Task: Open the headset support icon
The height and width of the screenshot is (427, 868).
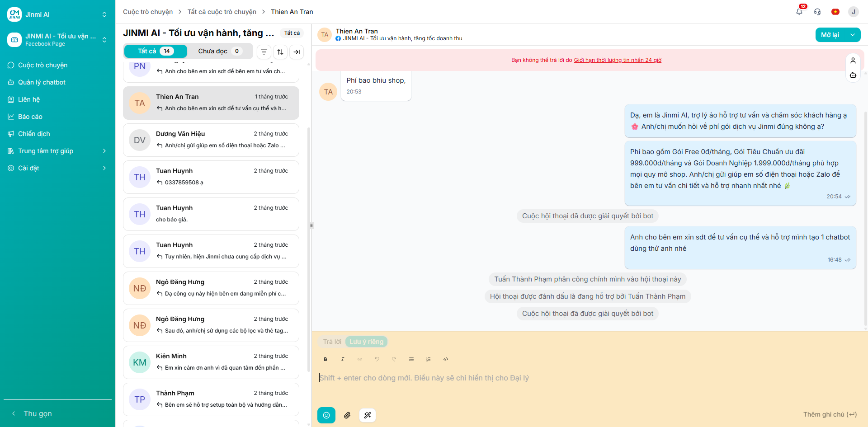Action: 817,12
